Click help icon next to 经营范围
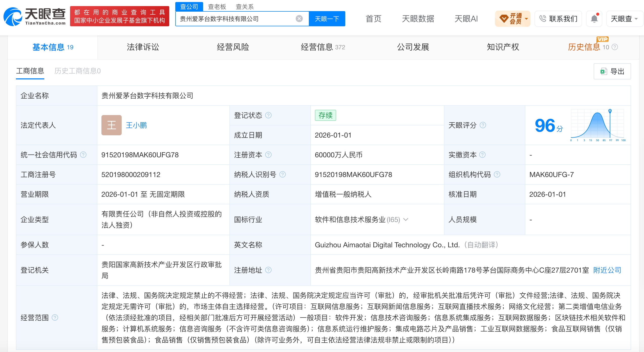This screenshot has height=352, width=644. (x=55, y=318)
